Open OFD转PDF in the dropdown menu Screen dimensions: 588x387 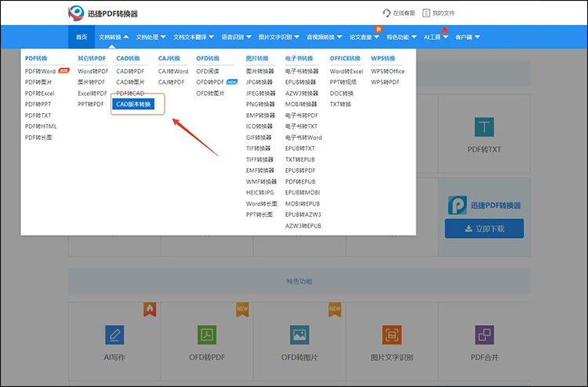coord(210,82)
